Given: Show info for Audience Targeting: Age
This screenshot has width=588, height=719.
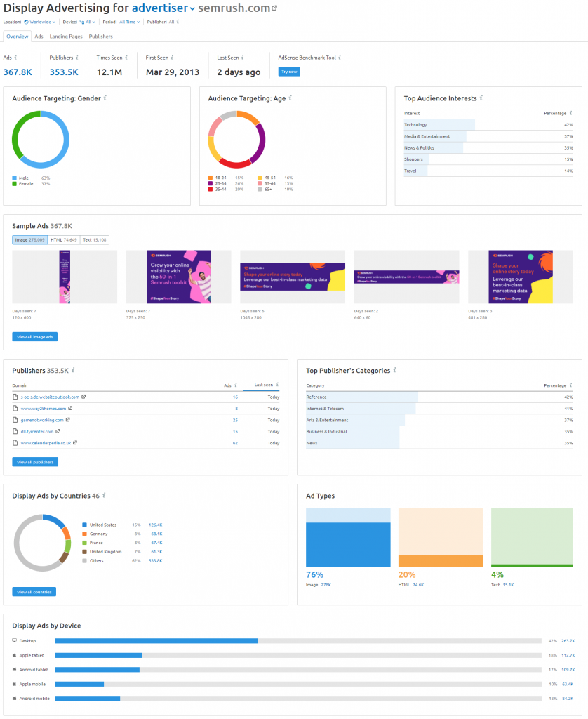Looking at the screenshot, I should click(290, 98).
